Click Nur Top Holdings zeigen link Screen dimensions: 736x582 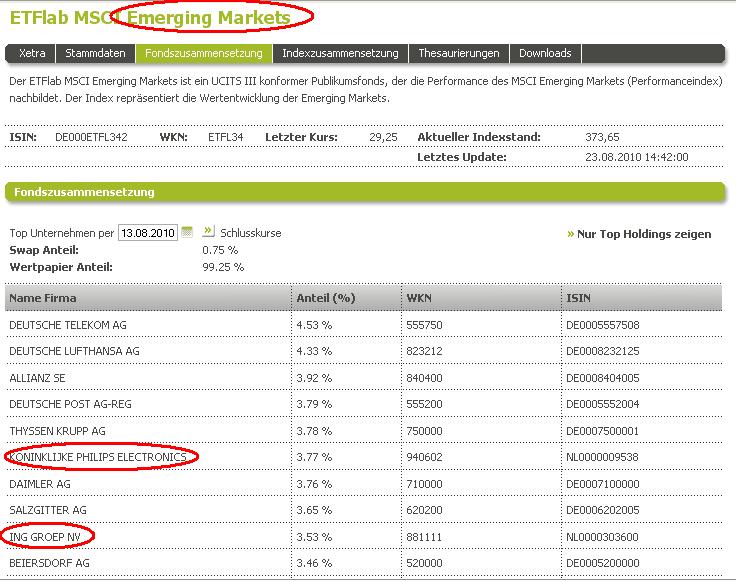[644, 234]
